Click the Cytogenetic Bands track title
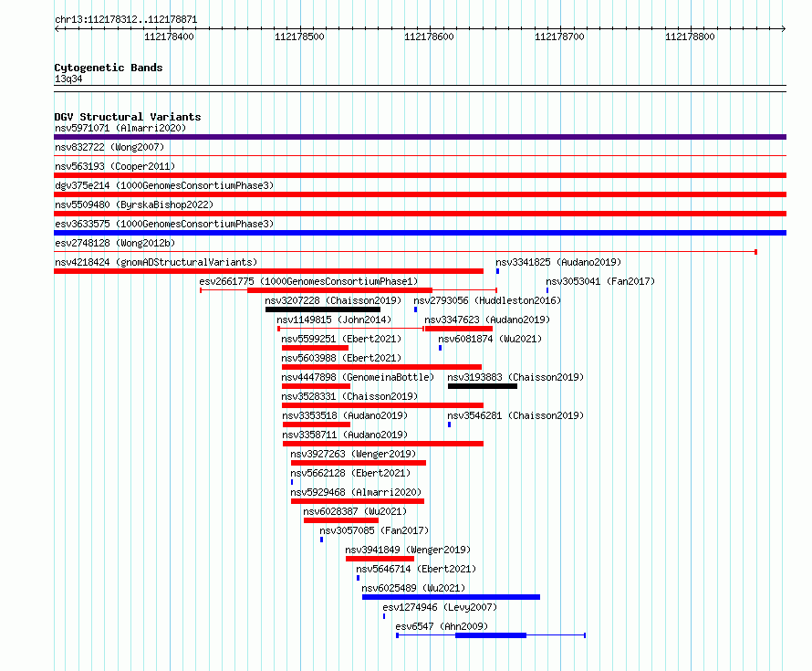The width and height of the screenshot is (812, 671). (109, 68)
